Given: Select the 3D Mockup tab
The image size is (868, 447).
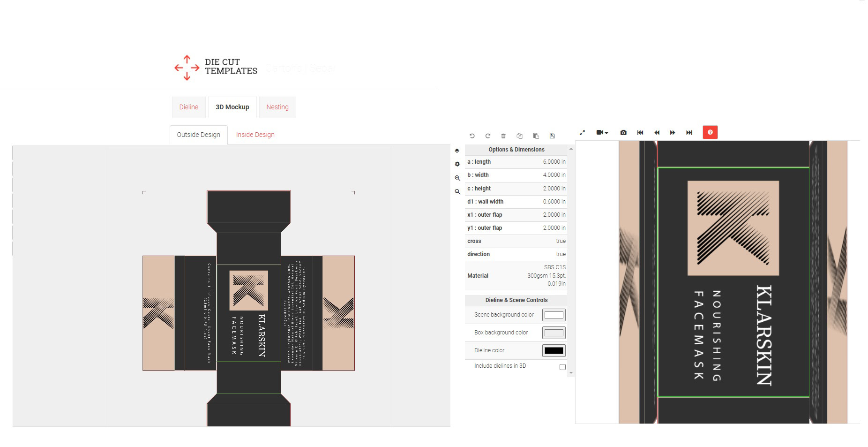Looking at the screenshot, I should (x=232, y=107).
